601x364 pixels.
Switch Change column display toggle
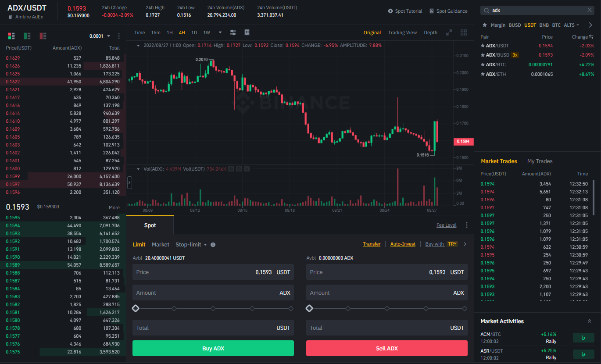[591, 37]
